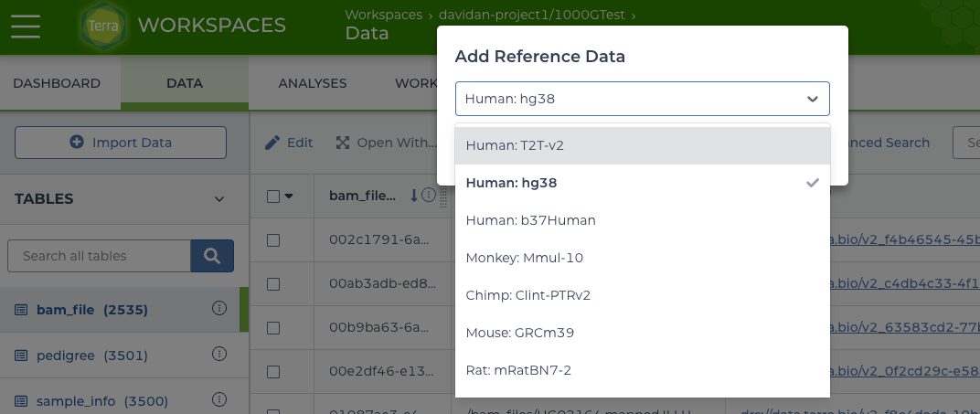980x414 pixels.
Task: Expand the reference data dropdown arrow
Action: tap(812, 99)
